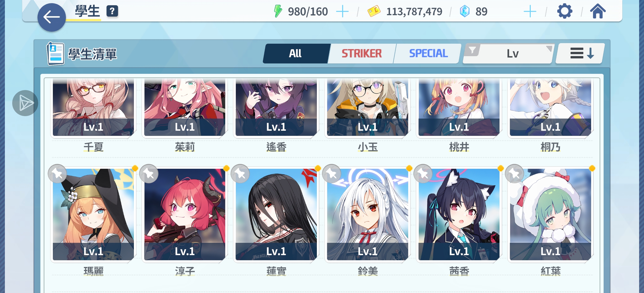The width and height of the screenshot is (644, 293).
Task: Switch to the SPECIAL tab
Action: [428, 53]
